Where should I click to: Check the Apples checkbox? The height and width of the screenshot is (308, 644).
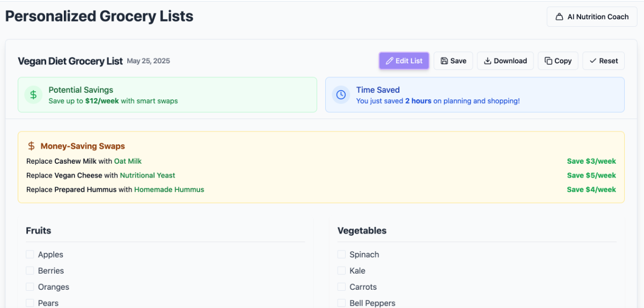(30, 254)
